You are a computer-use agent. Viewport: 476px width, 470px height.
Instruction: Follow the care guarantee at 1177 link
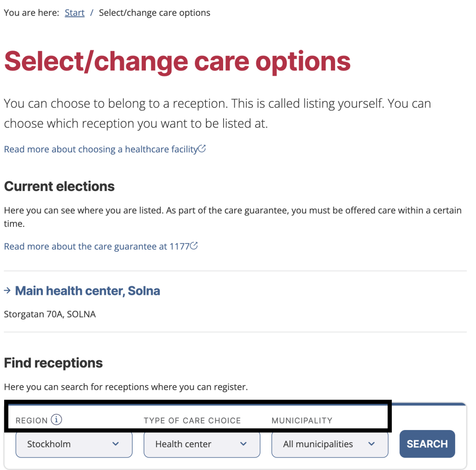[x=97, y=246]
